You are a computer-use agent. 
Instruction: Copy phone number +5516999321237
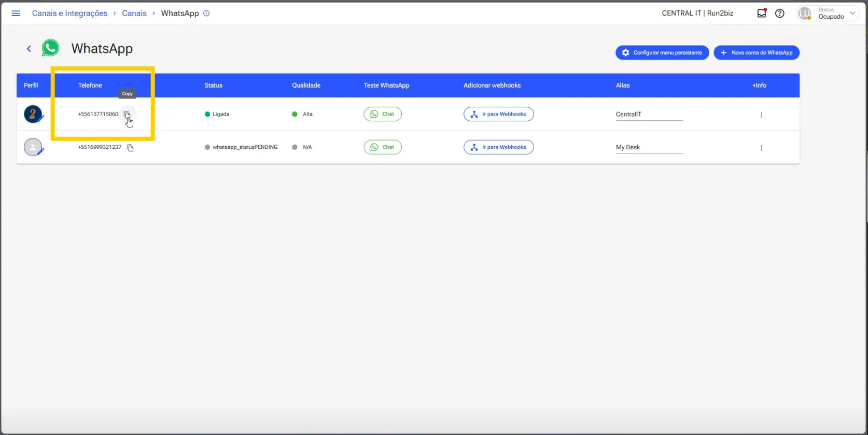point(131,148)
